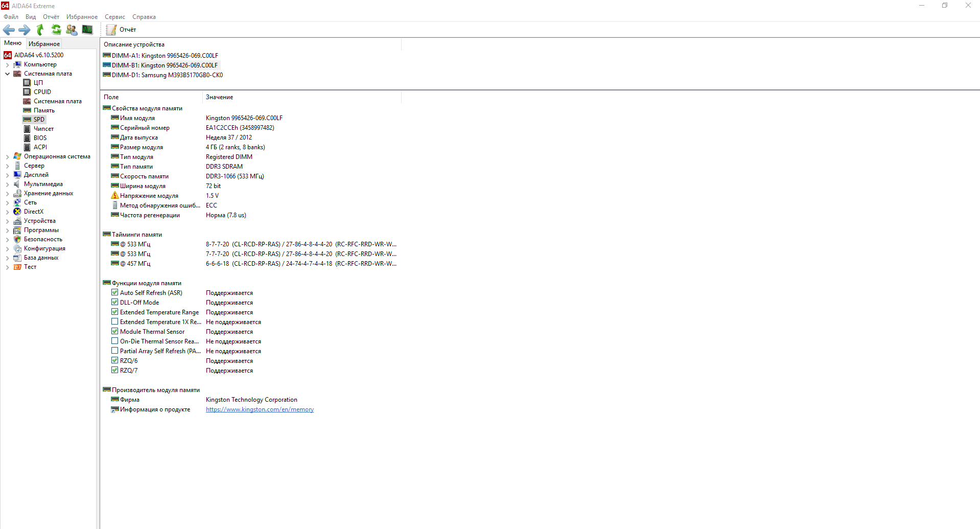Image resolution: width=980 pixels, height=529 pixels.
Task: Collapse the top-level Системная плата node
Action: coord(7,74)
